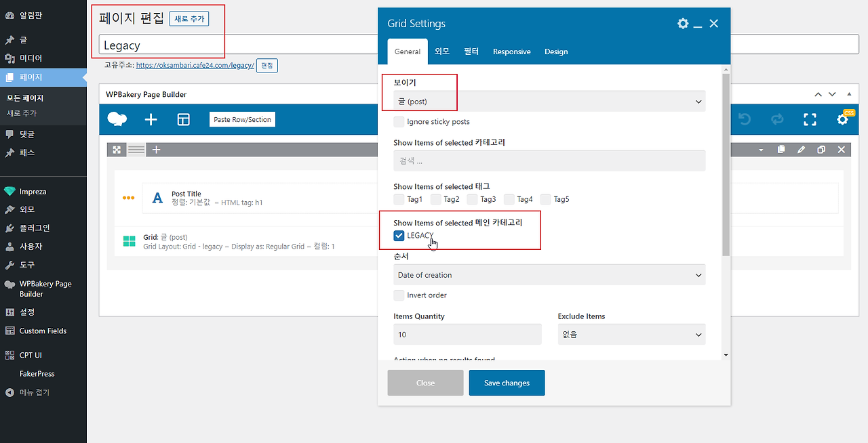
Task: Click the redo arrow in WPBakery toolbar
Action: point(777,119)
